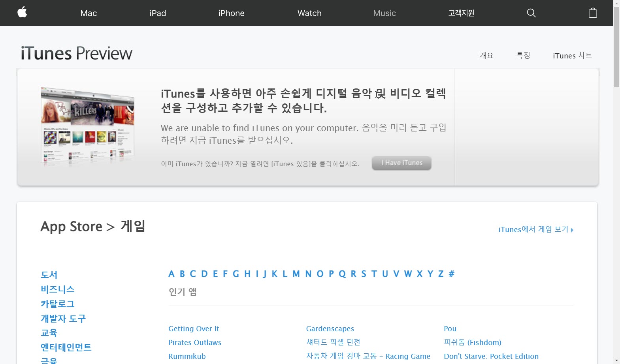Select the 개발자 도구 category
Viewport: 620px width, 364px height.
coord(63,319)
